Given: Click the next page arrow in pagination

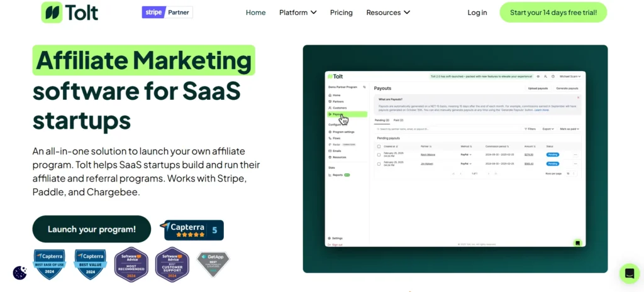Looking at the screenshot, I should click(488, 173).
